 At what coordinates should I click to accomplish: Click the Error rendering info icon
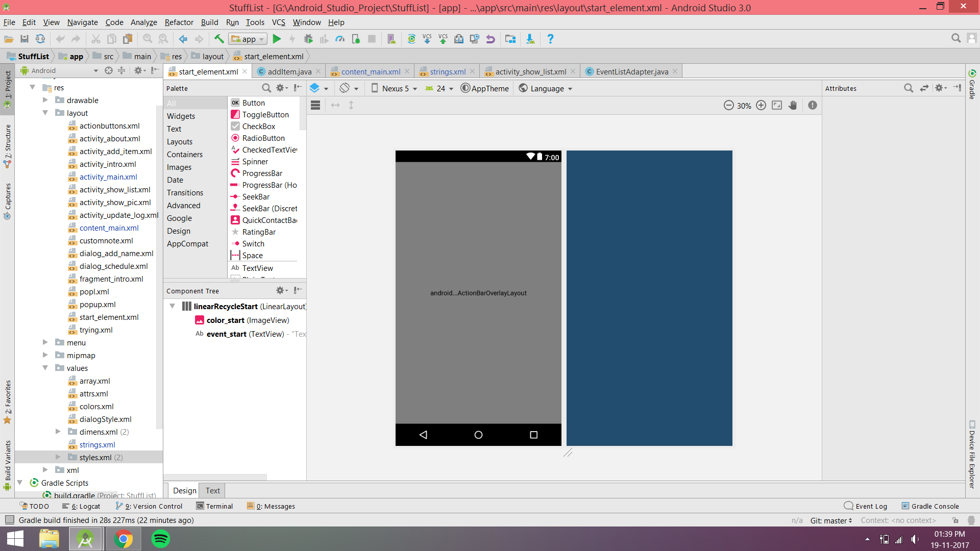pyautogui.click(x=813, y=105)
